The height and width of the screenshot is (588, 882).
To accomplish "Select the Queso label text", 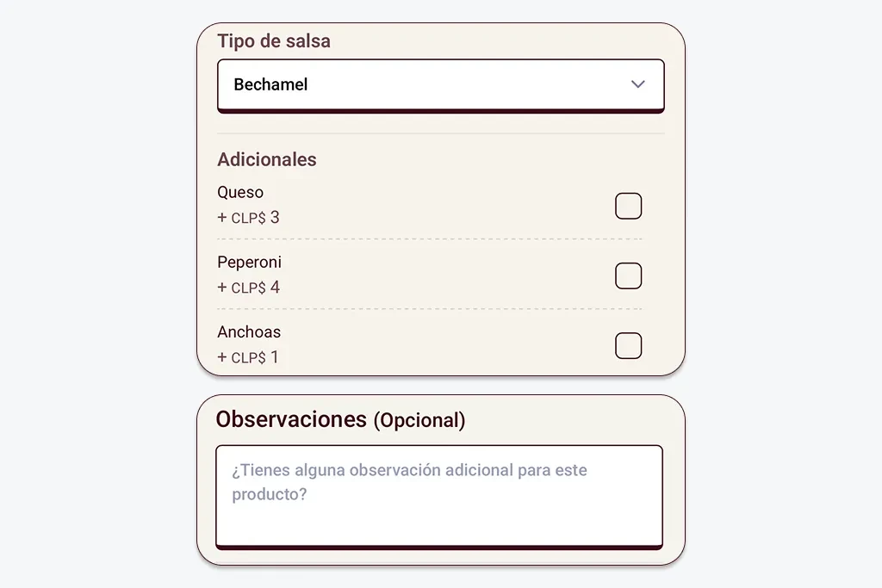I will click(x=240, y=192).
